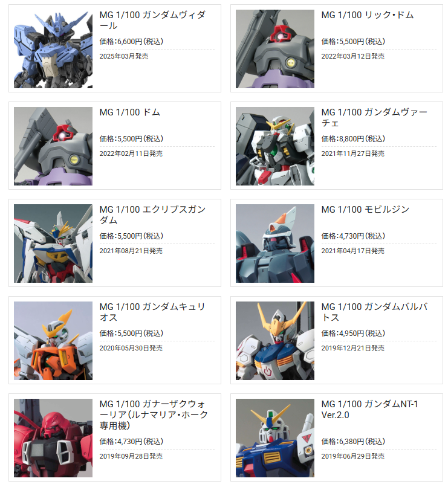Click the 8,800円 price on the Virtue card
The image size is (448, 487).
click(353, 138)
